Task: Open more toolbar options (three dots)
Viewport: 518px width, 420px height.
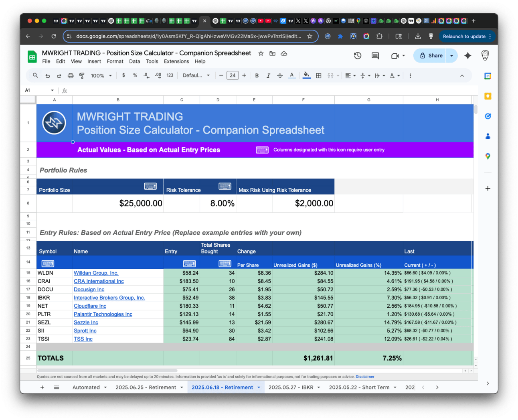Action: pos(410,75)
